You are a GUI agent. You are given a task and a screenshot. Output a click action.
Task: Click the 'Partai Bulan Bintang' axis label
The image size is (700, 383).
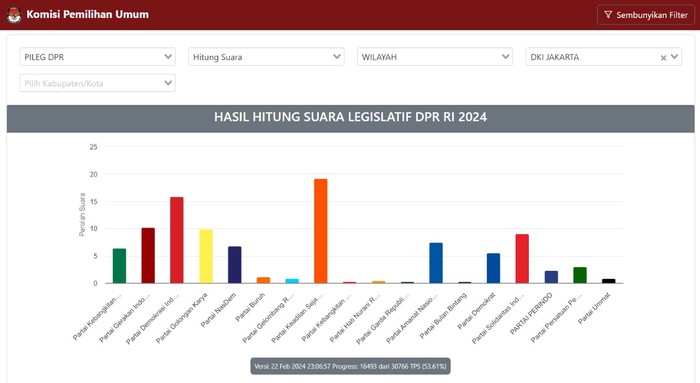(x=443, y=315)
